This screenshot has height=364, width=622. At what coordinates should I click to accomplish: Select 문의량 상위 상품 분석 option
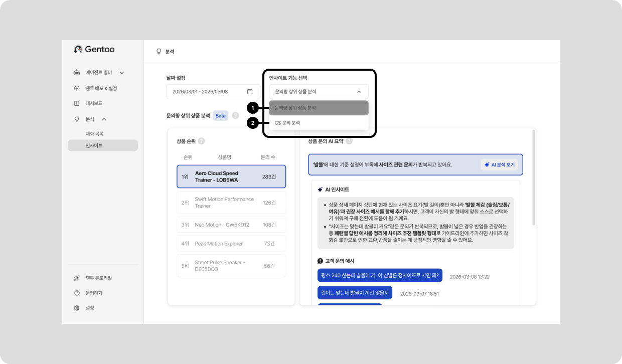coord(319,108)
